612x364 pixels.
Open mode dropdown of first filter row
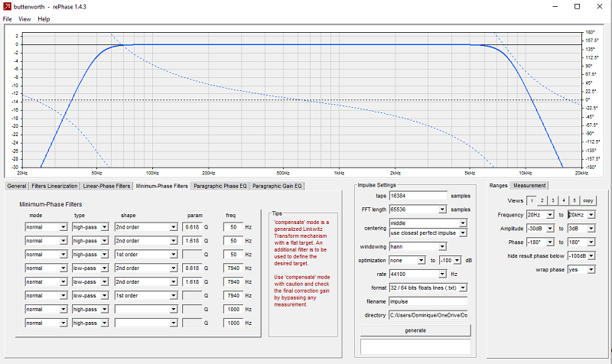coord(63,227)
